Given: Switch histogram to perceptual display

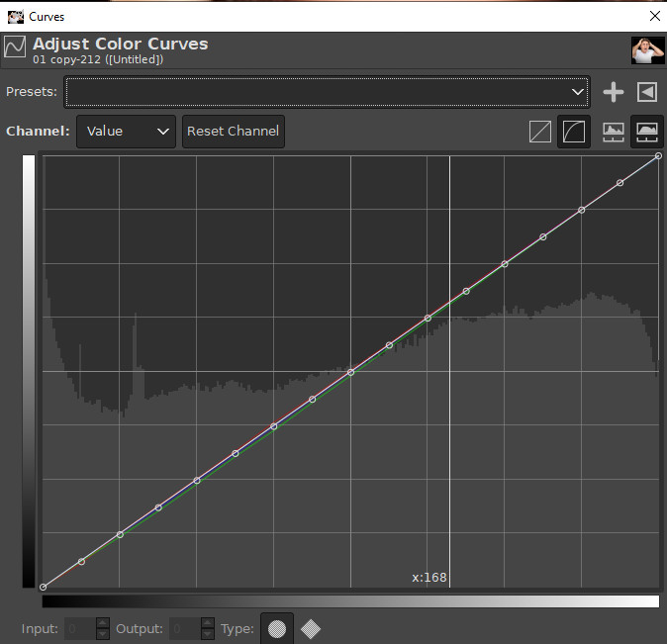Looking at the screenshot, I should 646,132.
